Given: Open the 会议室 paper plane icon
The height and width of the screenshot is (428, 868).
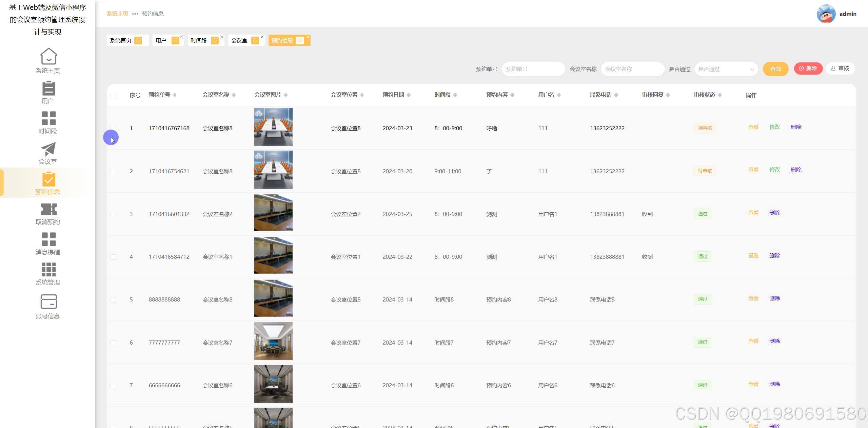Looking at the screenshot, I should 48,149.
